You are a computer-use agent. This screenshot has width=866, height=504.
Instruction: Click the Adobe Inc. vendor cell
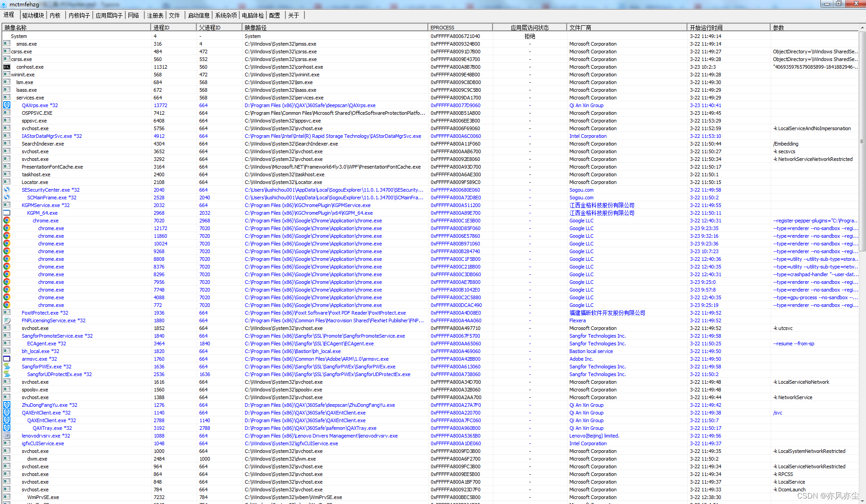pyautogui.click(x=581, y=359)
